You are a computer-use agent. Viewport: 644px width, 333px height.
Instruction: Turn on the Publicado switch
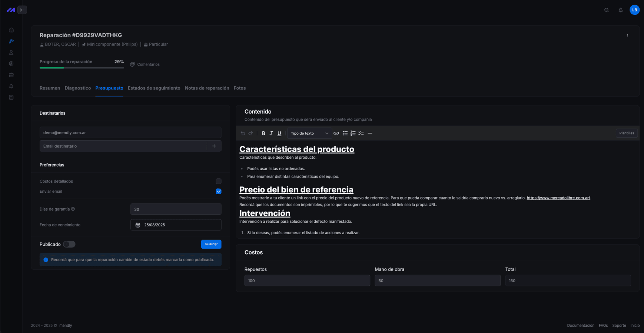[x=69, y=244]
